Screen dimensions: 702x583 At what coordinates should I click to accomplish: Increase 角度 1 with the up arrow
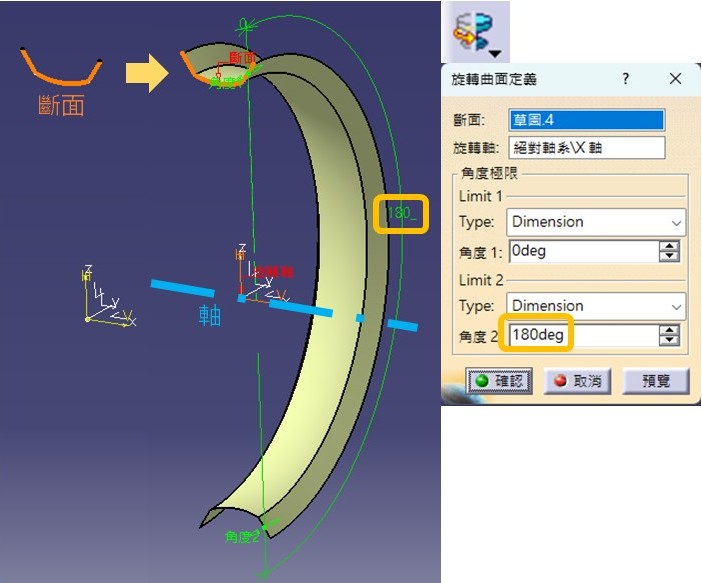pos(669,247)
